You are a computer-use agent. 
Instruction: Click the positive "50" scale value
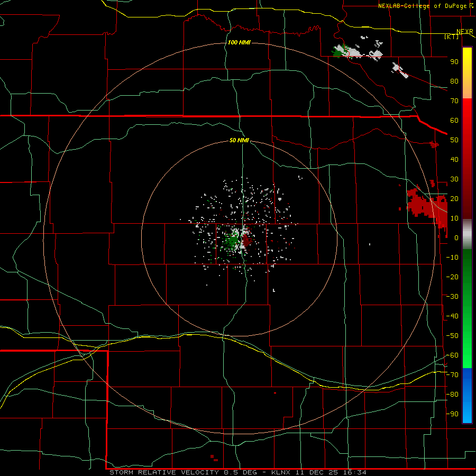(454, 140)
